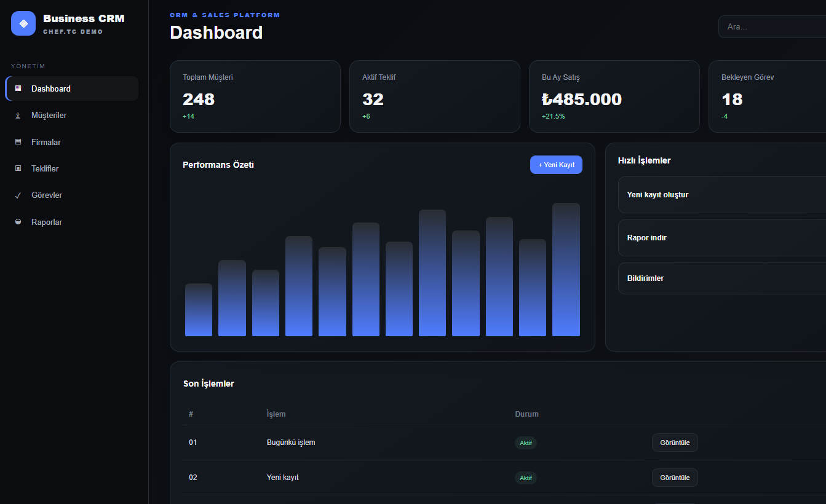Screen dimensions: 826x504
Task: Click Yeni kayıt oluştur quick action
Action: 722,195
